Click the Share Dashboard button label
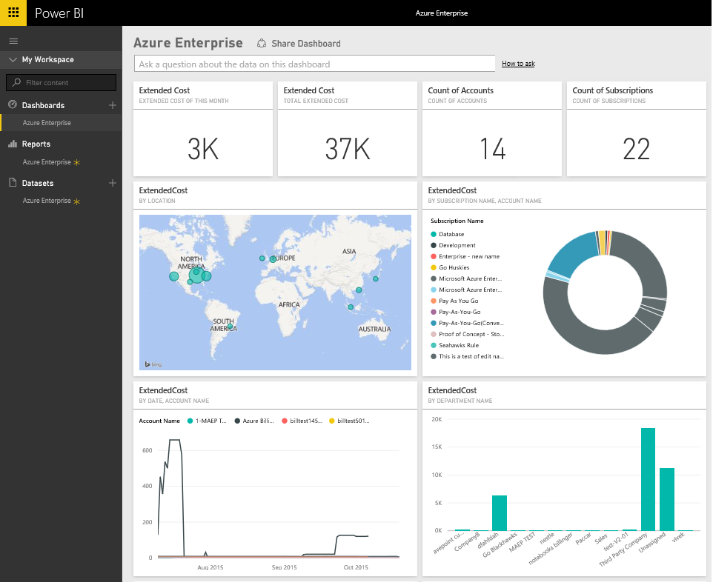713x588 pixels. click(305, 44)
